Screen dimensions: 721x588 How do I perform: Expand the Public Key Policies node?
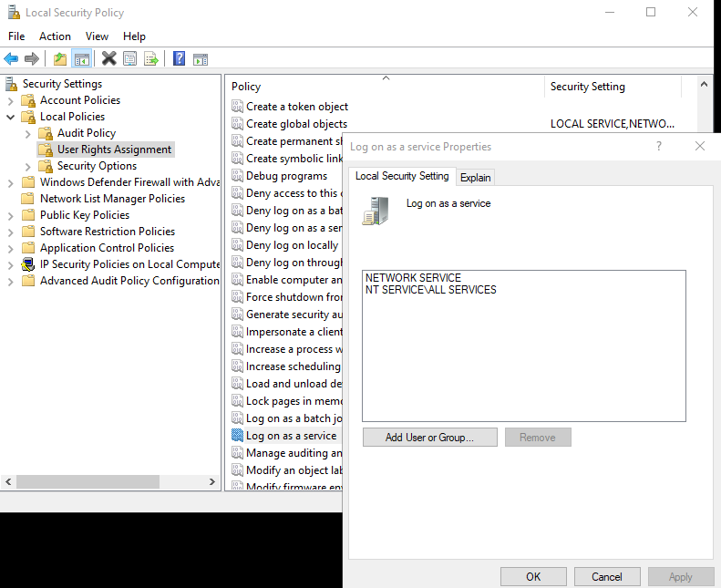pos(11,215)
